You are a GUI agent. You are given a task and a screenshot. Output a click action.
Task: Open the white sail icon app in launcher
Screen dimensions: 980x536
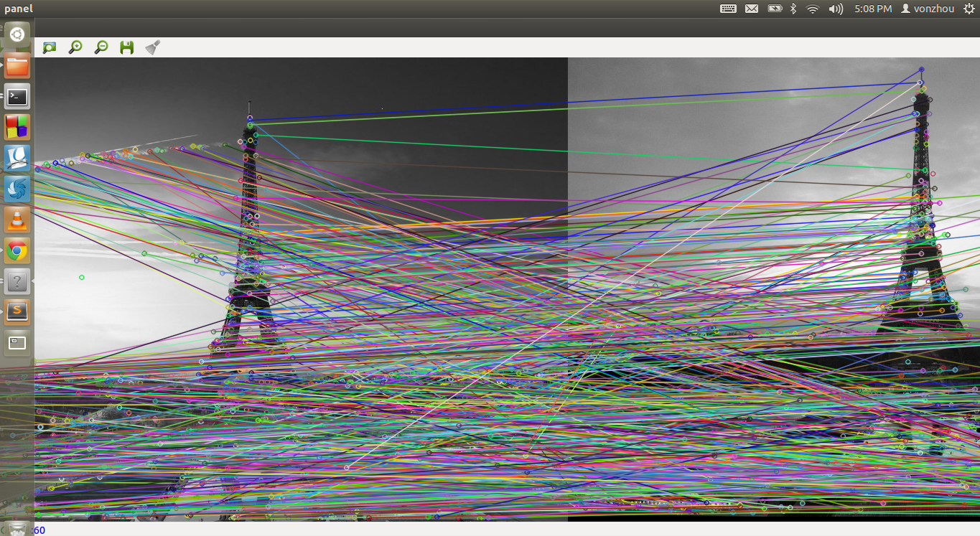click(17, 158)
